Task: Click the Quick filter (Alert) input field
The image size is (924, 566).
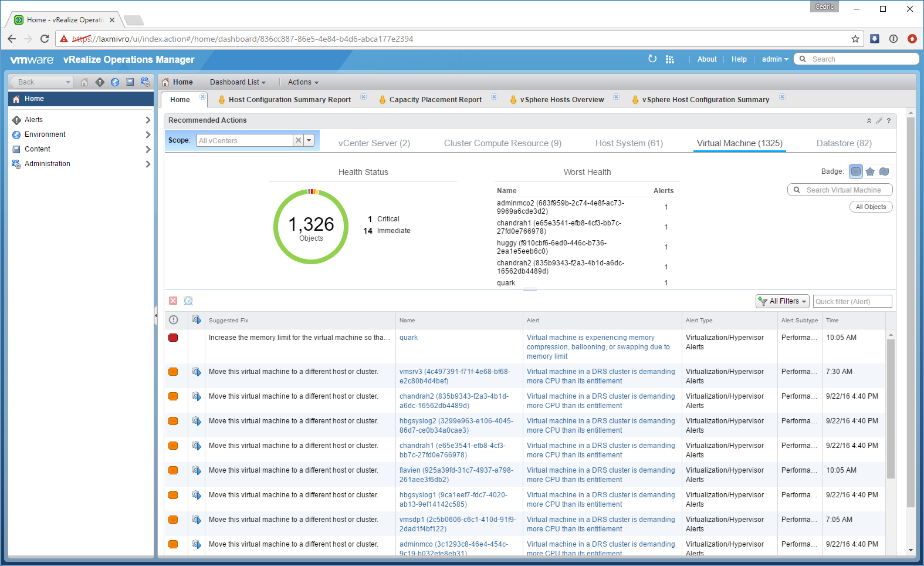Action: tap(852, 301)
